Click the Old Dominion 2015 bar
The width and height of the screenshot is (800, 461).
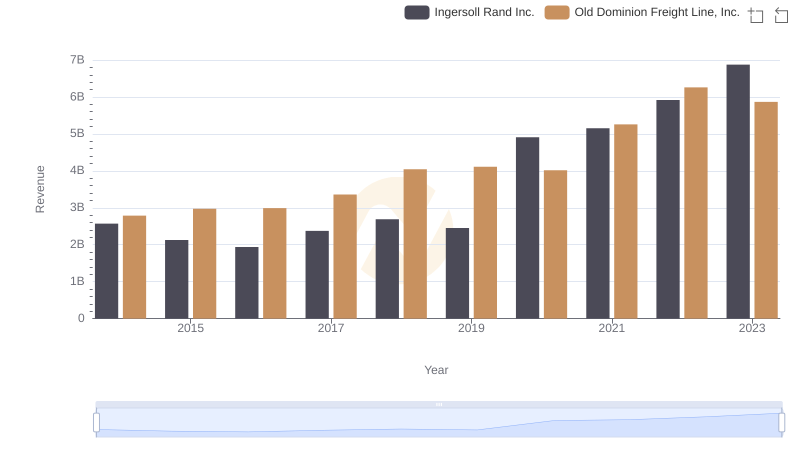coord(205,264)
